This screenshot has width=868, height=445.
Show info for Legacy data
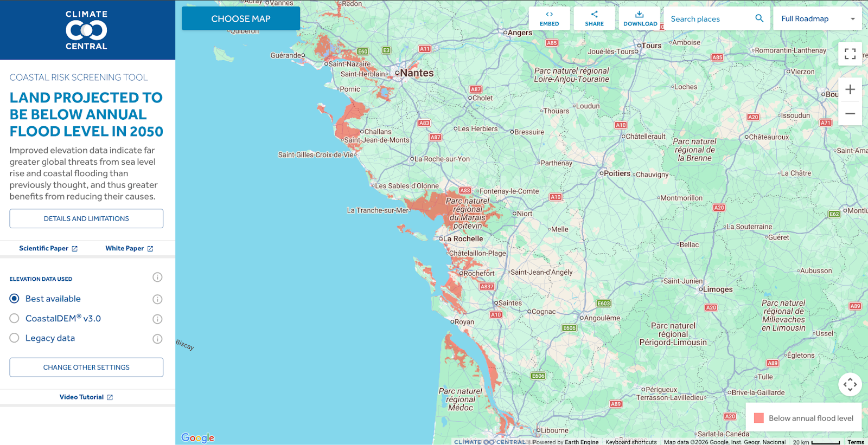pyautogui.click(x=157, y=339)
